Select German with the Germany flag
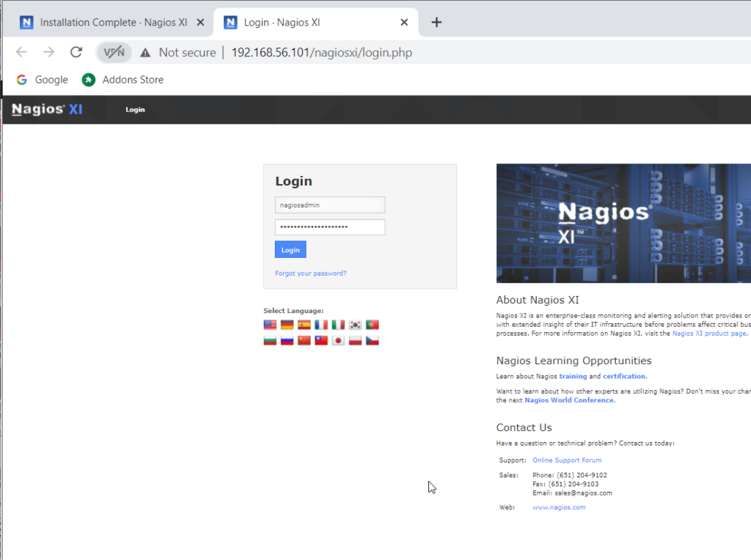This screenshot has height=560, width=751. [287, 325]
